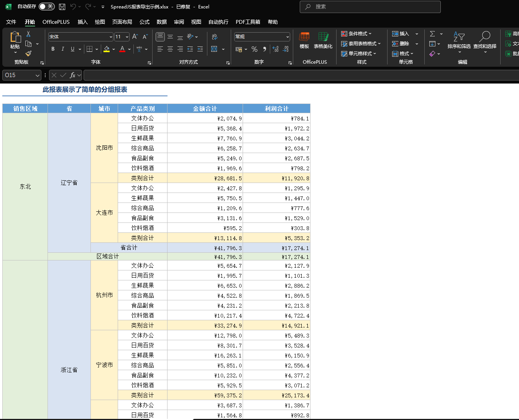519x420 pixels.
Task: Open the 常规 number format dropdown
Action: pos(287,37)
